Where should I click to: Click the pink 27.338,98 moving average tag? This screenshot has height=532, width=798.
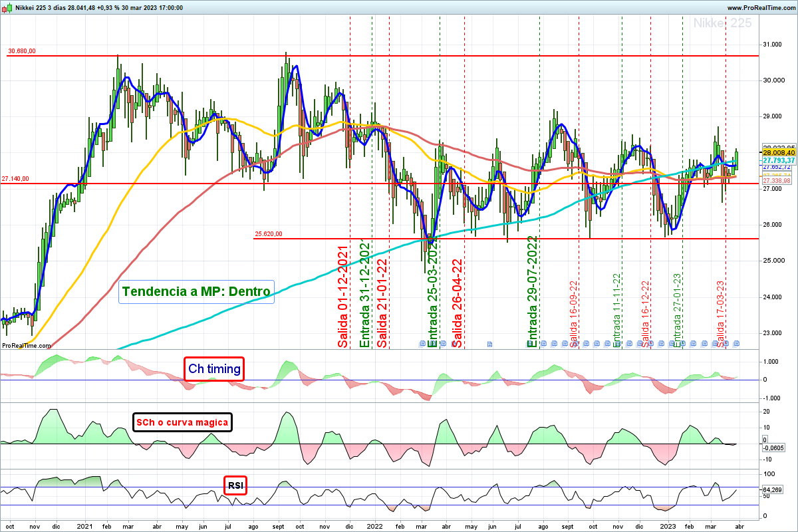pyautogui.click(x=777, y=181)
